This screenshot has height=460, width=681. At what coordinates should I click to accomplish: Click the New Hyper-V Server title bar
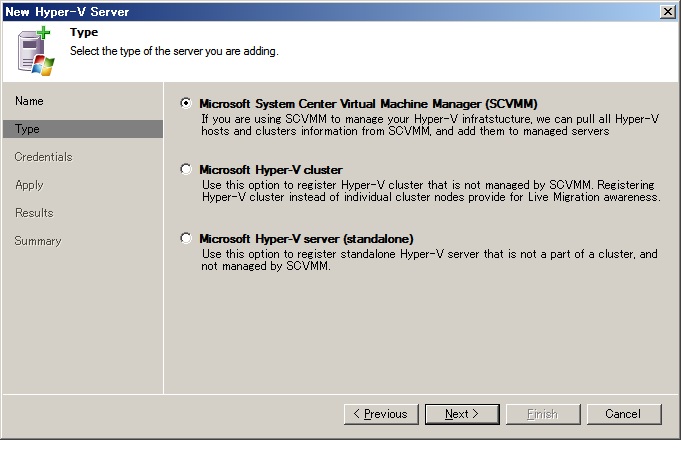(330, 12)
